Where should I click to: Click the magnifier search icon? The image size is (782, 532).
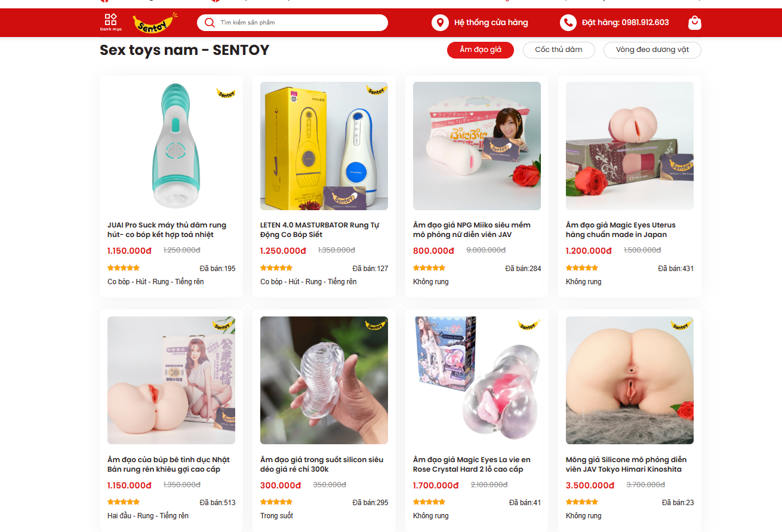(210, 23)
